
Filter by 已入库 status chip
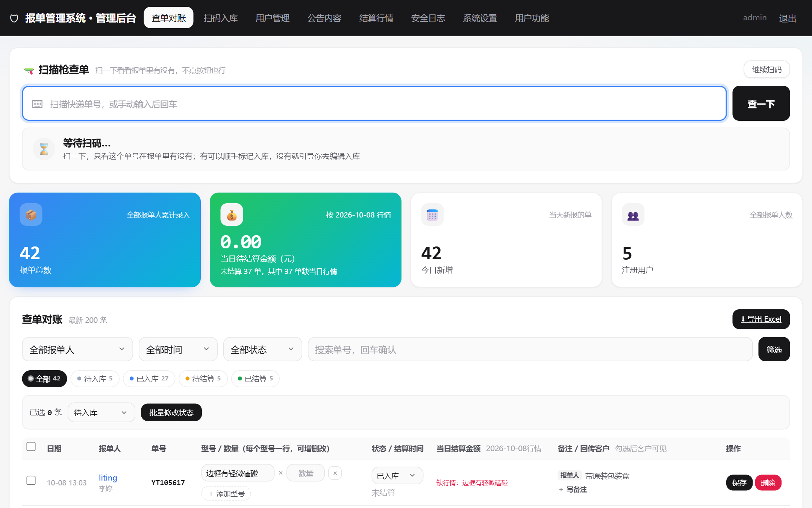(x=149, y=379)
